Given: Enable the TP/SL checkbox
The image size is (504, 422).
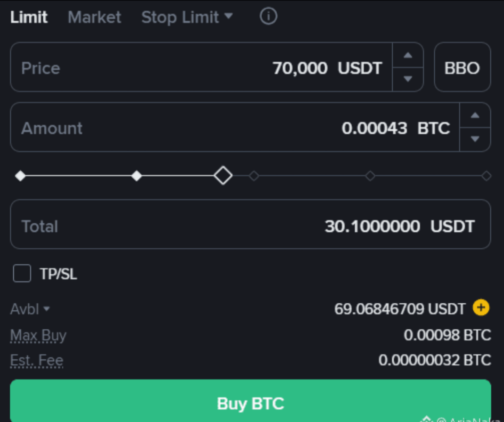Looking at the screenshot, I should point(22,273).
